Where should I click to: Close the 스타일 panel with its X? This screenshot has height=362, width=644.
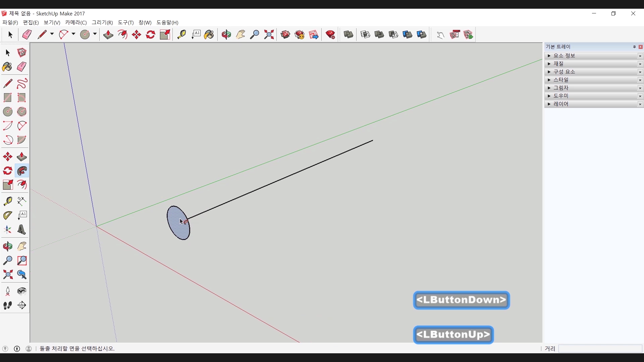pos(640,80)
